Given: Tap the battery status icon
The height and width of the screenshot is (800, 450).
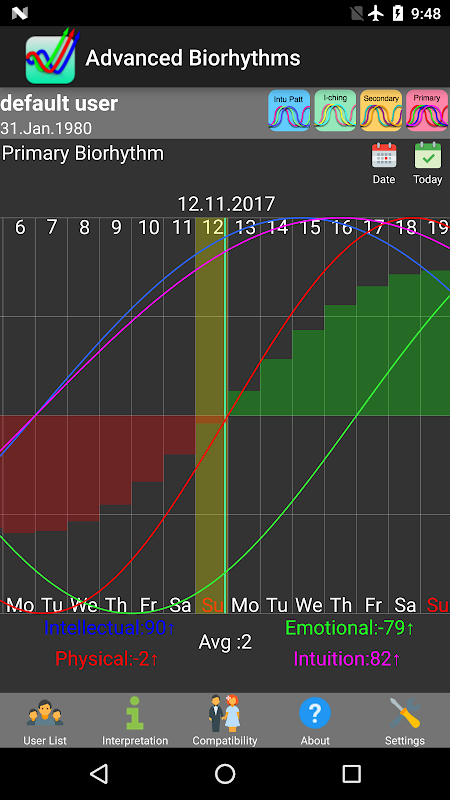Looking at the screenshot, I should (x=397, y=13).
